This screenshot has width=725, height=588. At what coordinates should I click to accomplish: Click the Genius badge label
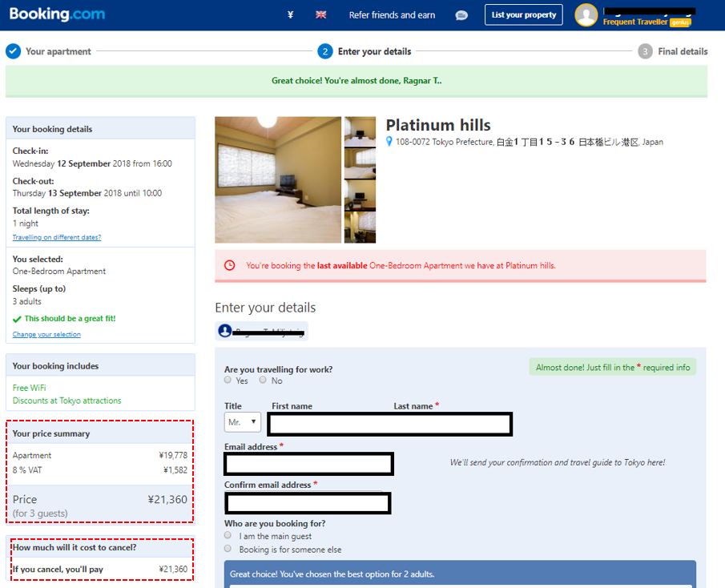click(680, 22)
